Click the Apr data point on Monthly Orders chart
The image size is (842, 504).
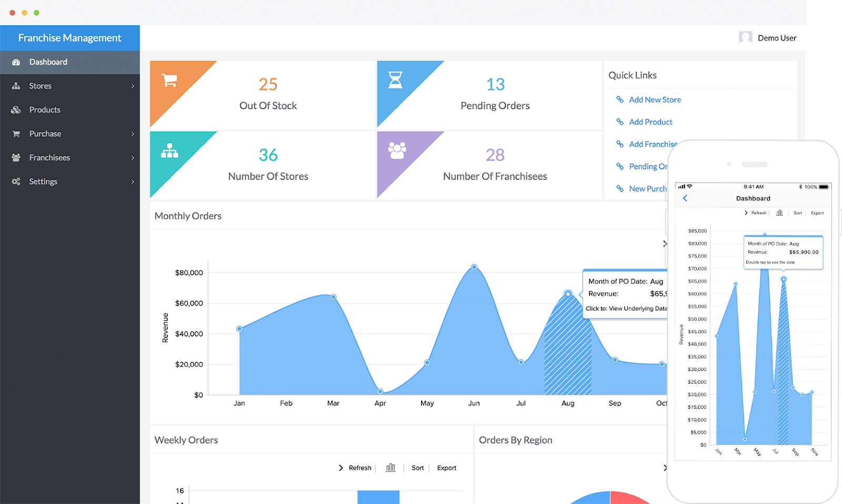pyautogui.click(x=380, y=391)
